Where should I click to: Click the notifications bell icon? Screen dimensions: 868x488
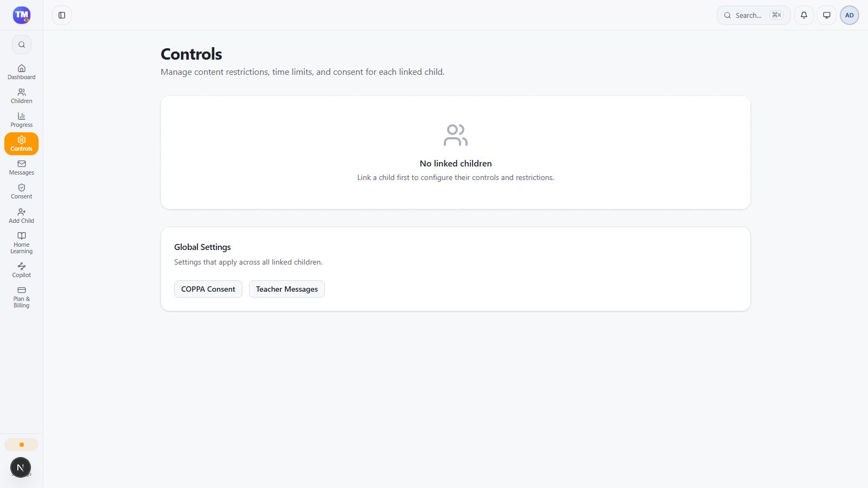point(804,15)
